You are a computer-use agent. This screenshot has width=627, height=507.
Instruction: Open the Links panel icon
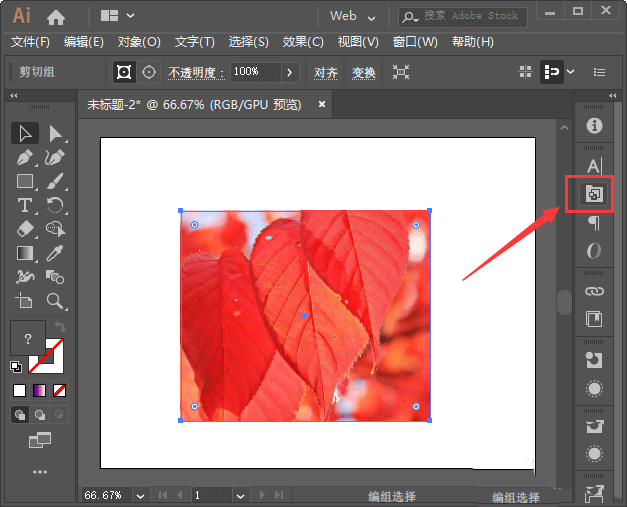(594, 291)
